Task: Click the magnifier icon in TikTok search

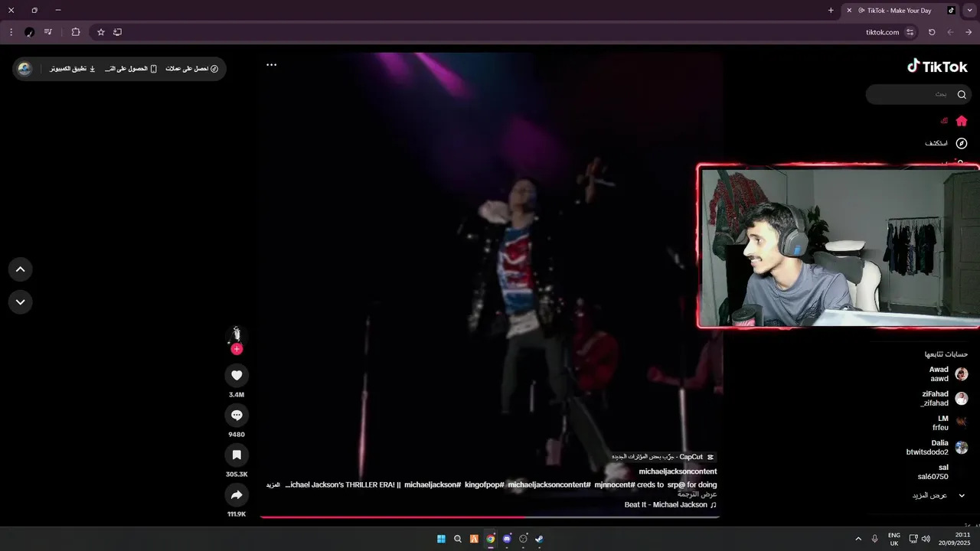Action: (962, 94)
